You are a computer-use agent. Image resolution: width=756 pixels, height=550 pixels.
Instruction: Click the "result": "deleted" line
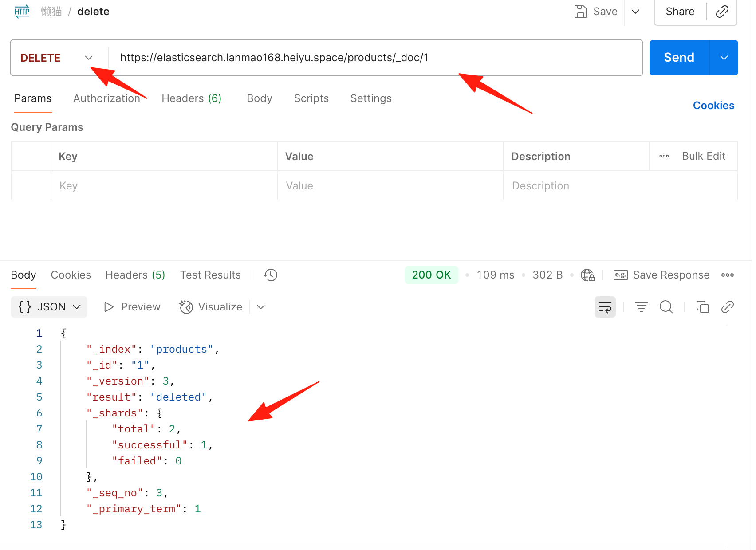pyautogui.click(x=150, y=397)
